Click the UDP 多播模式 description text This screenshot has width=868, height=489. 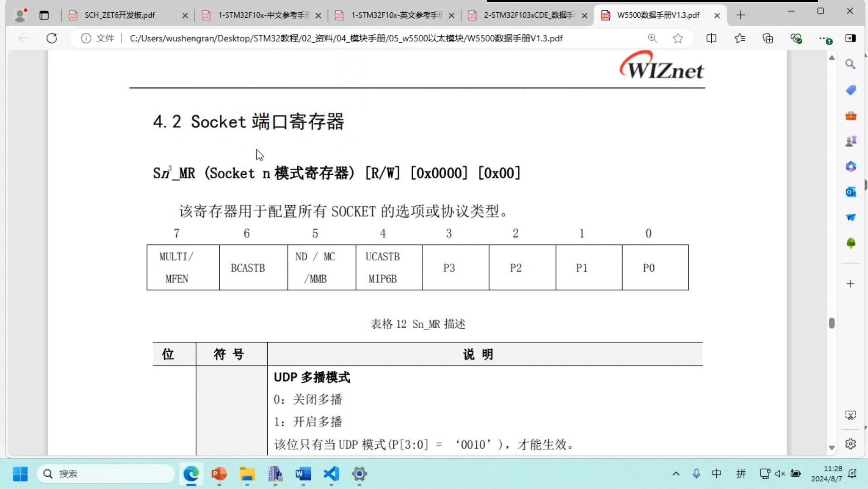point(312,377)
